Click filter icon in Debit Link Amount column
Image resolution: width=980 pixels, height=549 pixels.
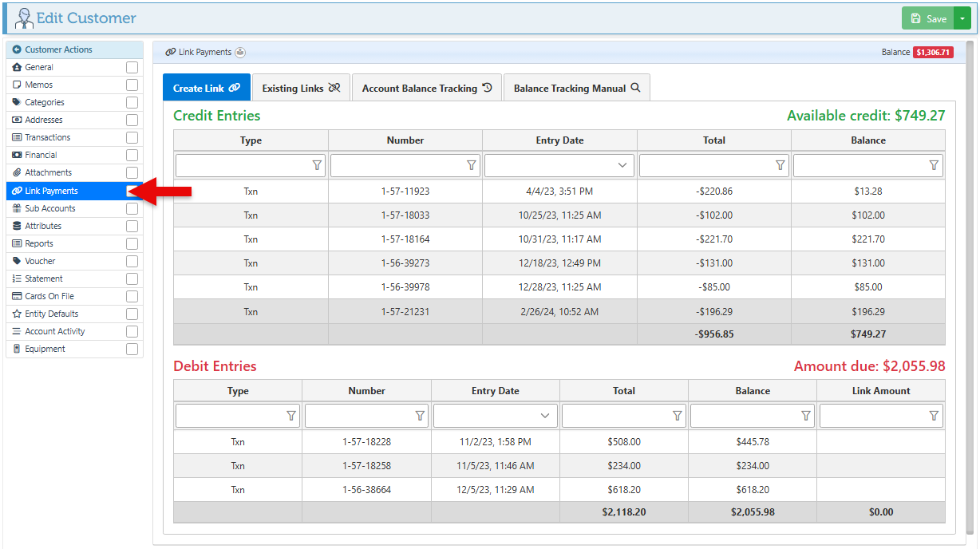(934, 416)
